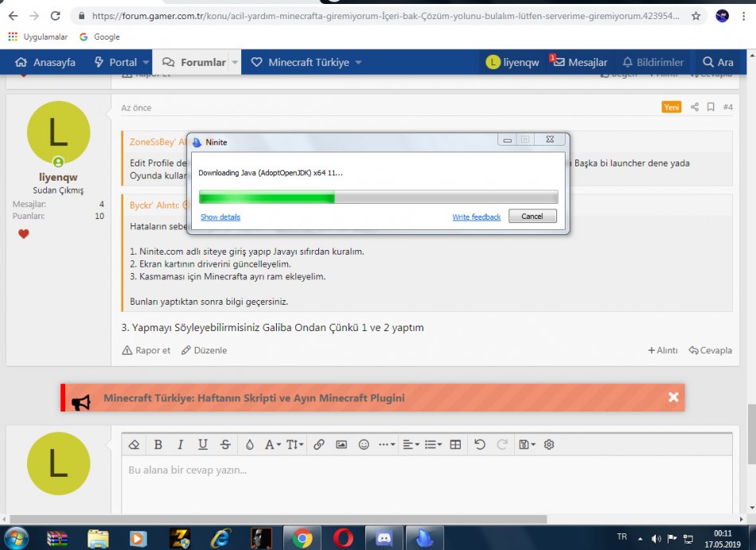Insert a link with the chain icon
The image size is (756, 550).
pyautogui.click(x=318, y=444)
